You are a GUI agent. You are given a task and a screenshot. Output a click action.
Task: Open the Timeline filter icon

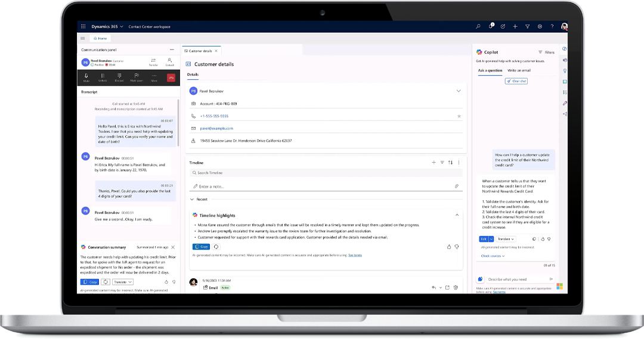click(442, 163)
